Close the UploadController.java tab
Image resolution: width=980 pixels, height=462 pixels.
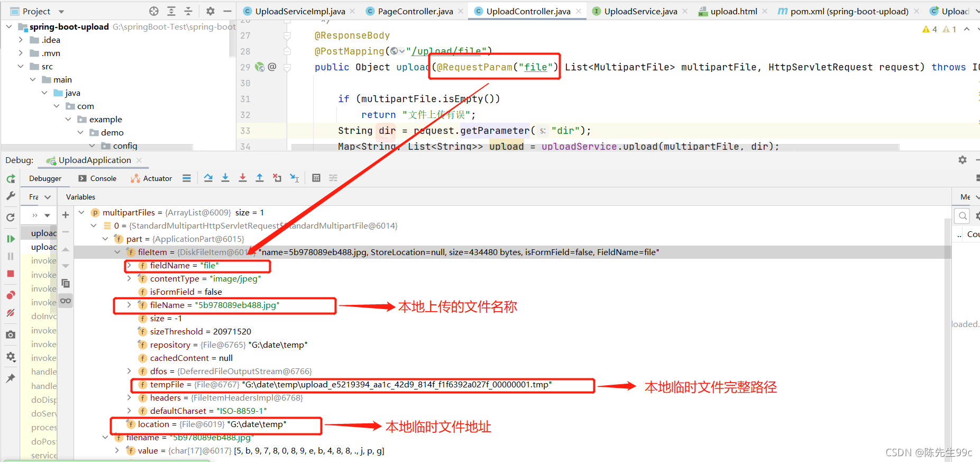click(x=579, y=11)
